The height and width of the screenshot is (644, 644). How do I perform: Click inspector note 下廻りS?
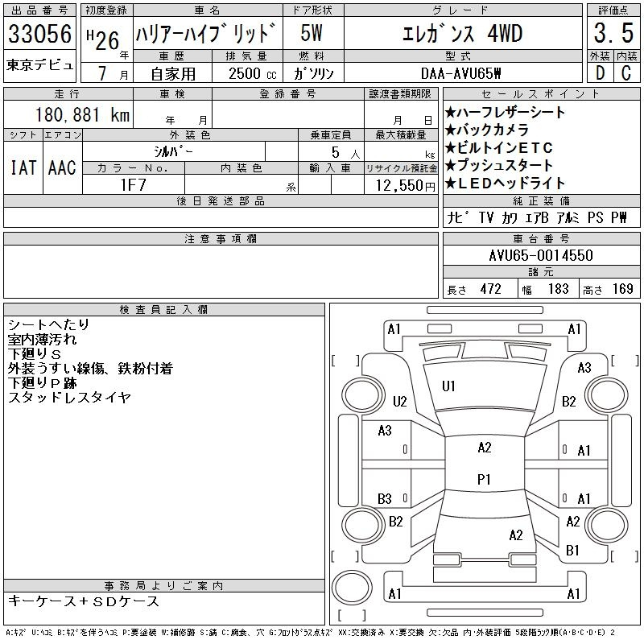coord(35,353)
